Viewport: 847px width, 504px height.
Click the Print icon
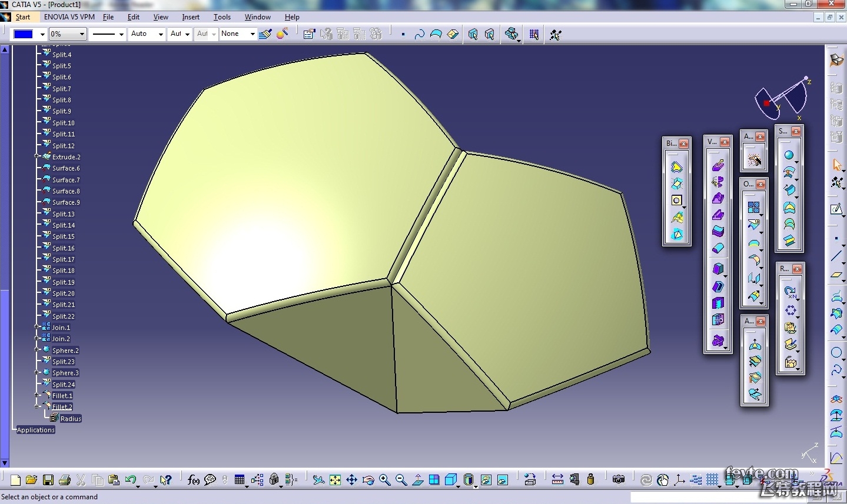[65, 480]
